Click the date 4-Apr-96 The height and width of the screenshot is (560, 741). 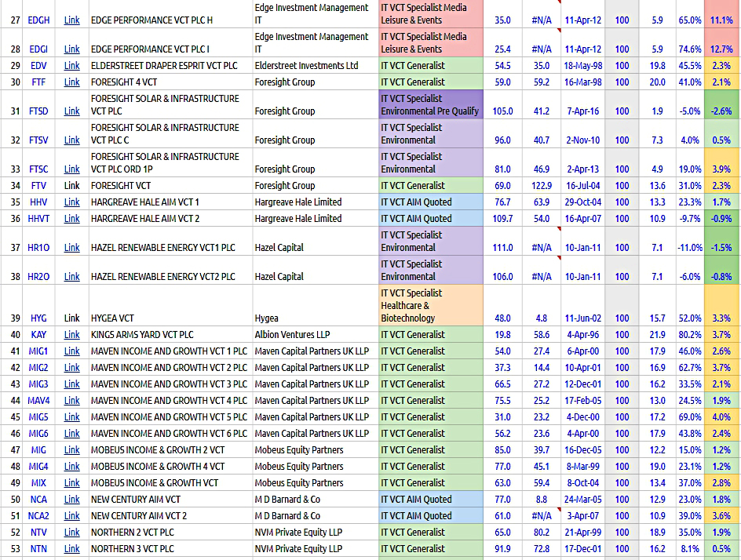[583, 335]
